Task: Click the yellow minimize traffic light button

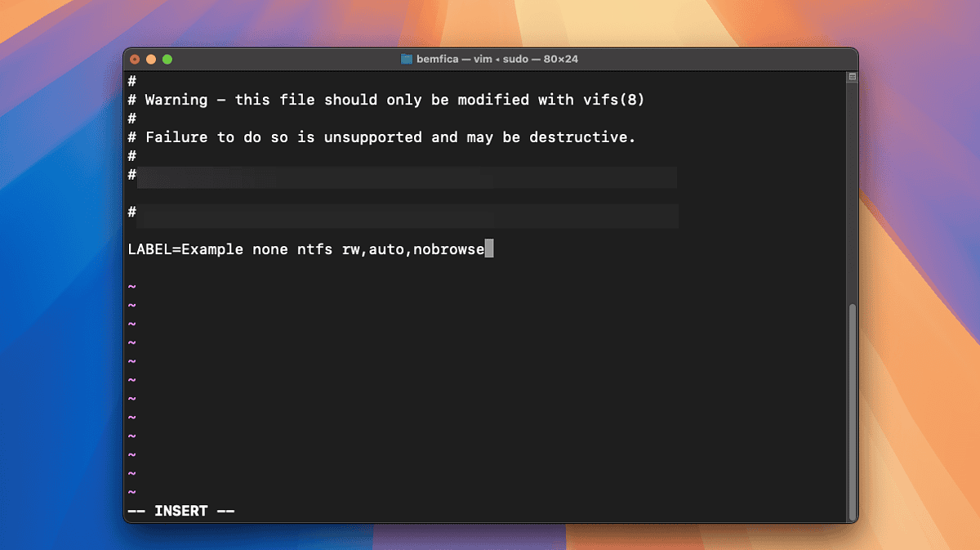Action: coord(151,59)
